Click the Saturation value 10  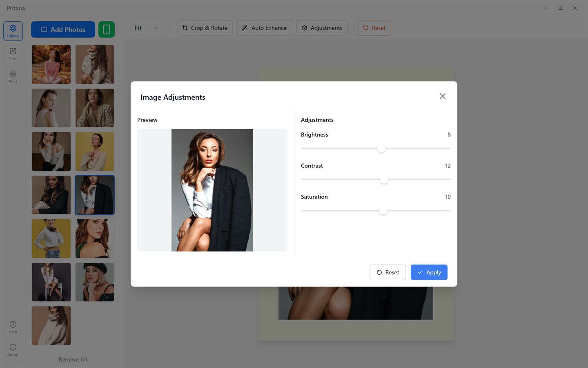point(448,197)
